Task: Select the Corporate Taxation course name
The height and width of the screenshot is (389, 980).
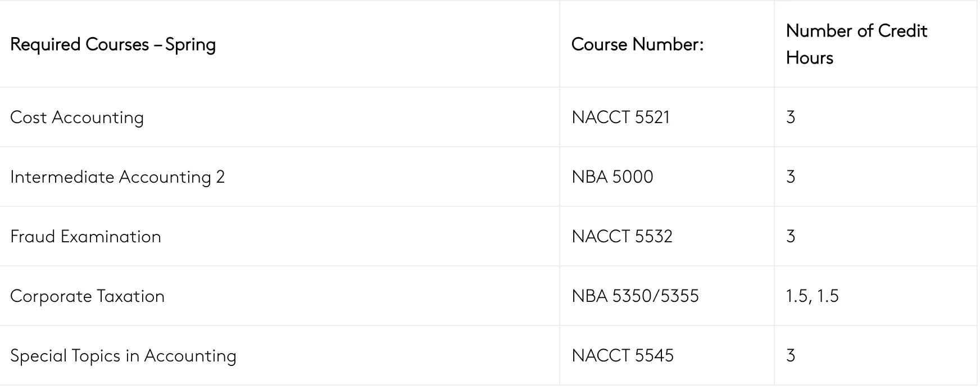Action: pyautogui.click(x=87, y=296)
